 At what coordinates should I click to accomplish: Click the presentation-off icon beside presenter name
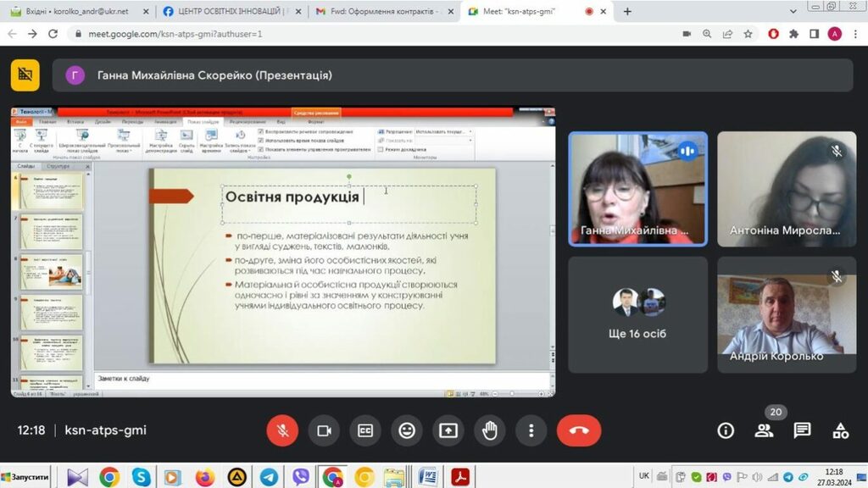pyautogui.click(x=25, y=75)
